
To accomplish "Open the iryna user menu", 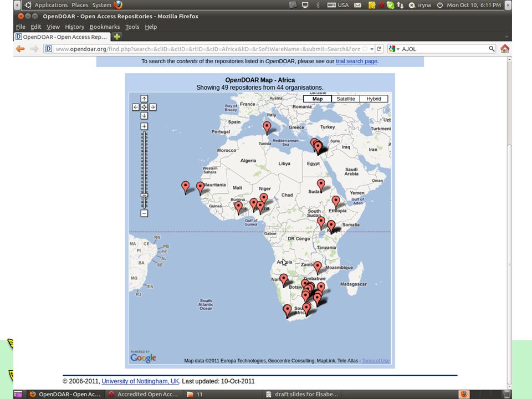I will [420, 5].
